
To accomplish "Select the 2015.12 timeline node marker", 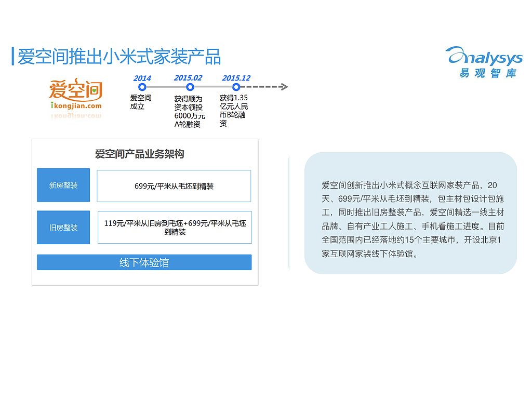I will click(236, 88).
